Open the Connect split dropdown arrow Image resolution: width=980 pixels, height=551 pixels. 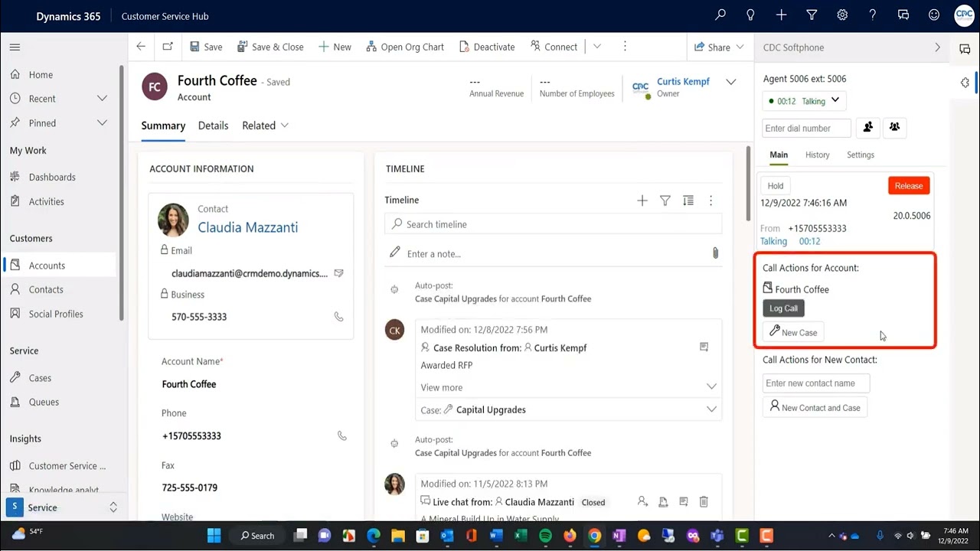point(597,47)
